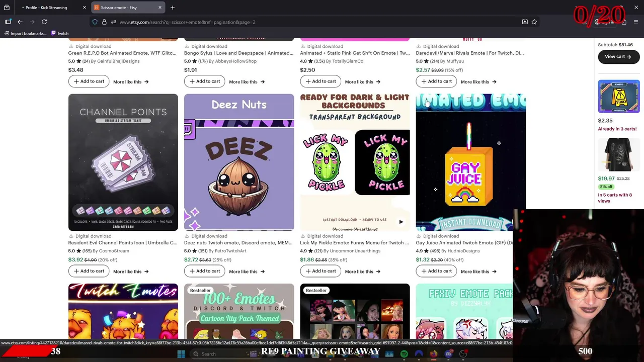Viewport: 644px width, 362px height.
Task: Click shop name CosmoStream
Action: [x=114, y=251]
